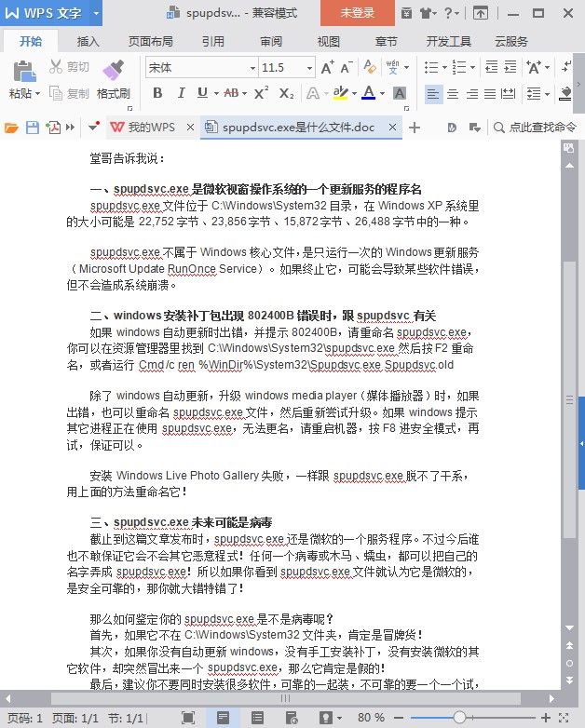Click the clear formatting eraser icon
Viewport: 585px width, 728px height.
[x=370, y=67]
